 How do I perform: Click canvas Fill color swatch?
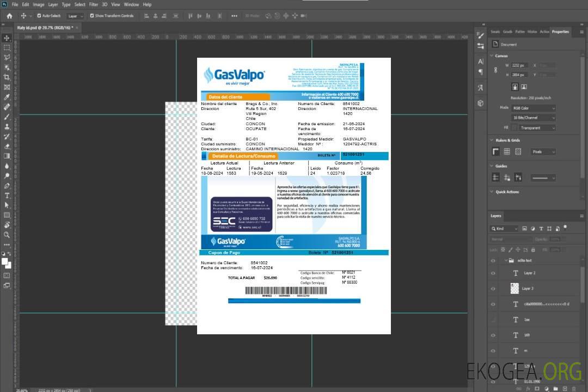coord(514,128)
